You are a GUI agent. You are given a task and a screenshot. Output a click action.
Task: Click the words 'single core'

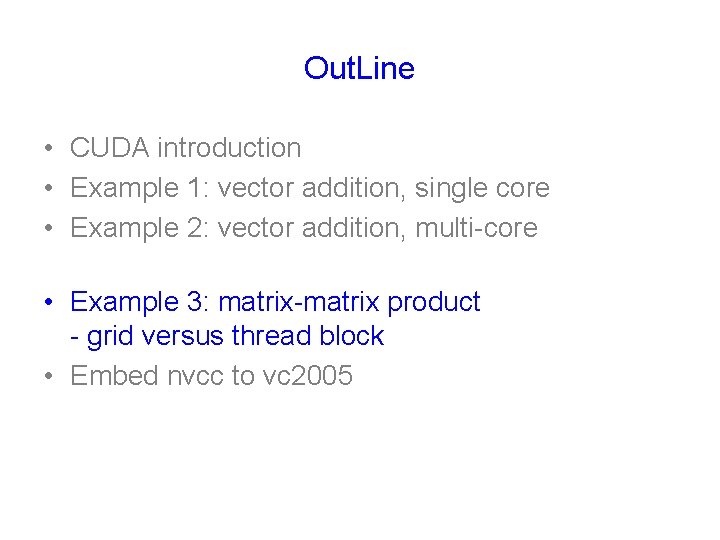482,188
